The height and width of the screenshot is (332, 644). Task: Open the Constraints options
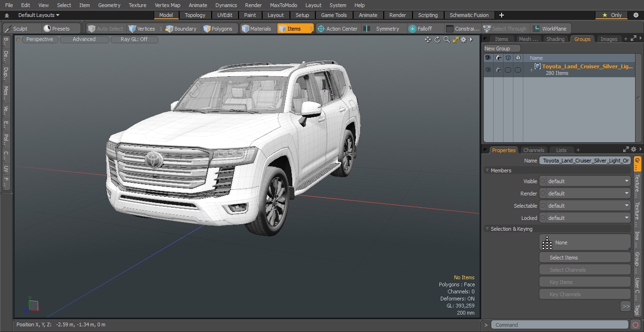(463, 29)
